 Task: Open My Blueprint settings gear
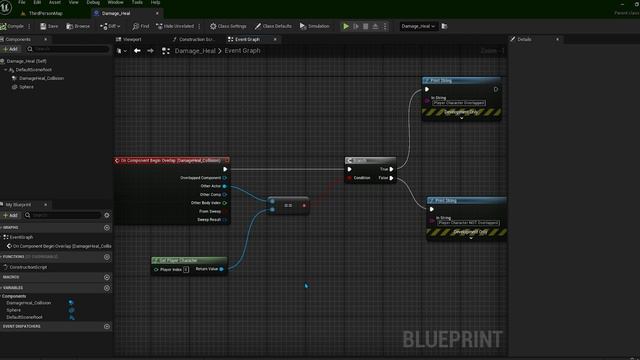(x=107, y=215)
